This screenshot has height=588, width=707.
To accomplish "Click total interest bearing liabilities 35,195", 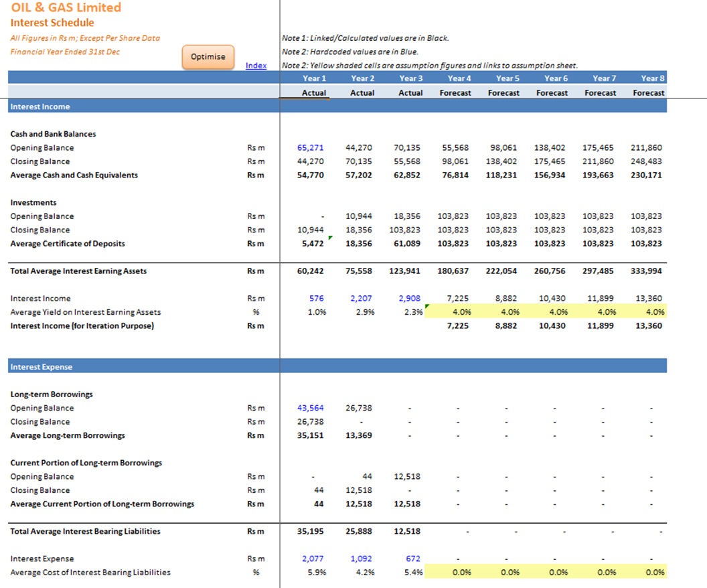I will [x=310, y=531].
